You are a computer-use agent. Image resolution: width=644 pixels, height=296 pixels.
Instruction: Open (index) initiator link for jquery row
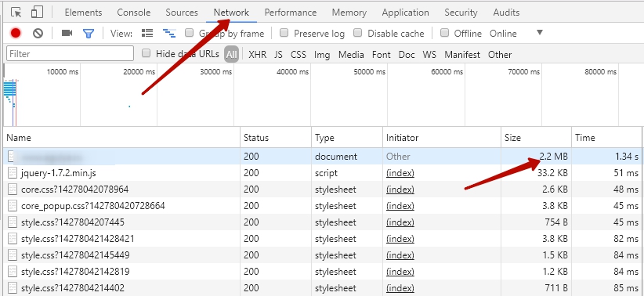(400, 173)
